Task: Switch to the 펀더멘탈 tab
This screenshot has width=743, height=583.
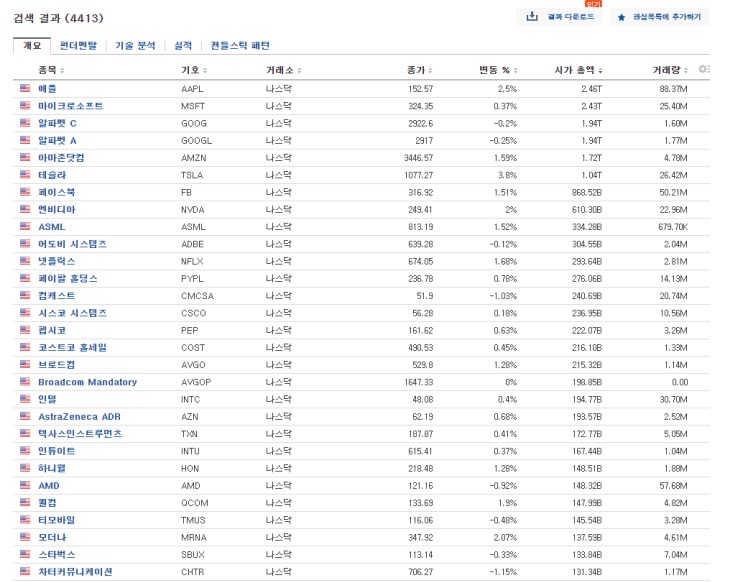Action: click(x=78, y=46)
